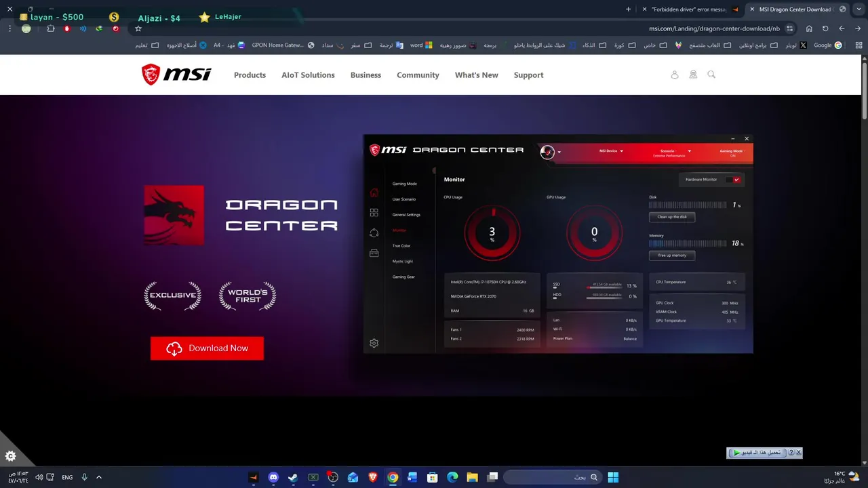
Task: Click Clean up the disk in Dragon Center preview
Action: point(672,217)
